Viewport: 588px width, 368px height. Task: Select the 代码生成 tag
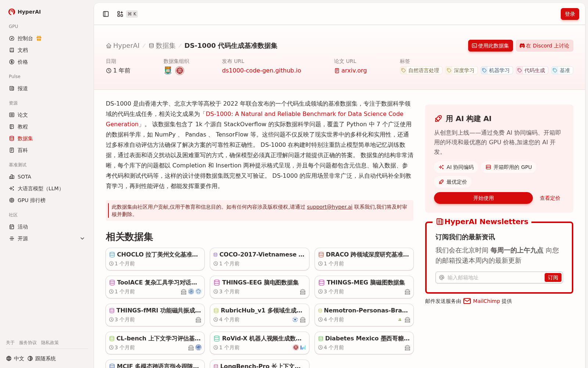(x=531, y=70)
